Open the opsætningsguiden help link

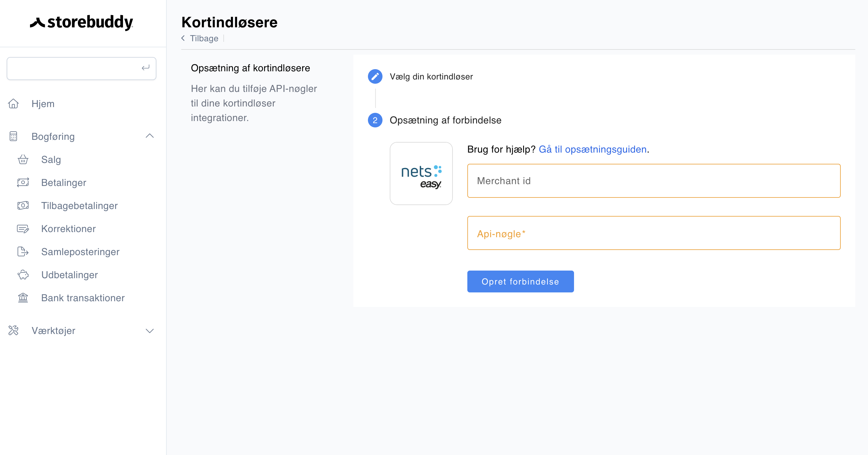coord(593,149)
